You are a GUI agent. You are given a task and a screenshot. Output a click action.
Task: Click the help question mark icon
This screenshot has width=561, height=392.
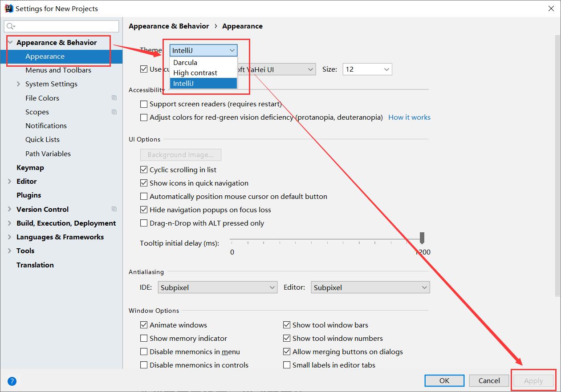pos(12,381)
